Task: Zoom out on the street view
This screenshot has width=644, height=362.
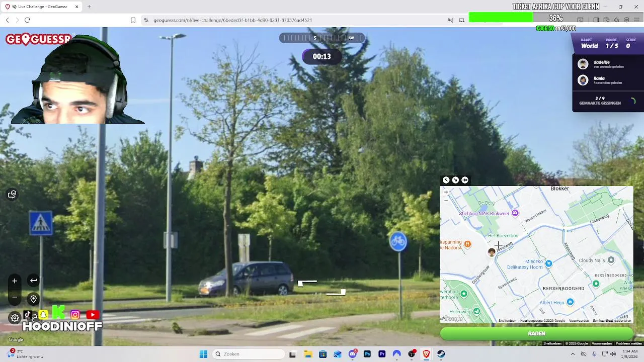Action: click(x=15, y=298)
